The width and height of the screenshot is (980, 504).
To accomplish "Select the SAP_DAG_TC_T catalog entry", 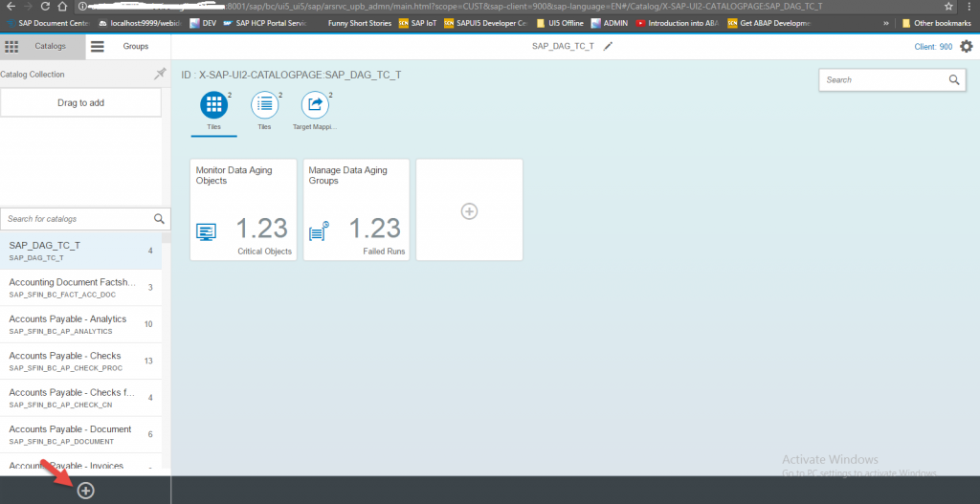I will pyautogui.click(x=80, y=251).
